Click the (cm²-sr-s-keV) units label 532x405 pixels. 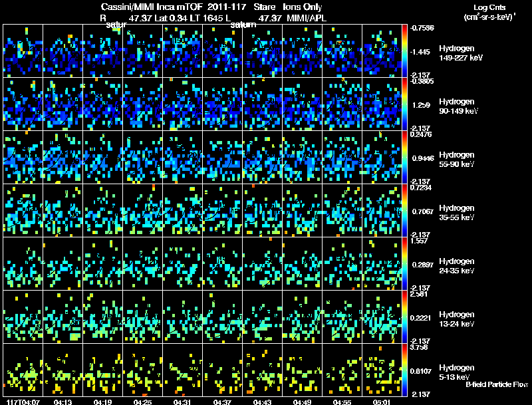489,17
